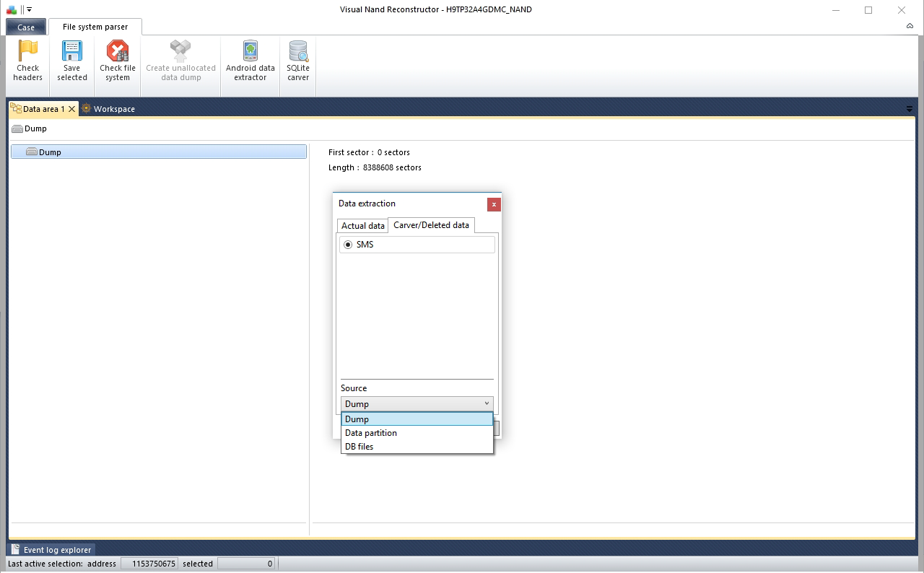Image resolution: width=924 pixels, height=573 pixels.
Task: Switch to the Actual data tab
Action: [x=362, y=226]
